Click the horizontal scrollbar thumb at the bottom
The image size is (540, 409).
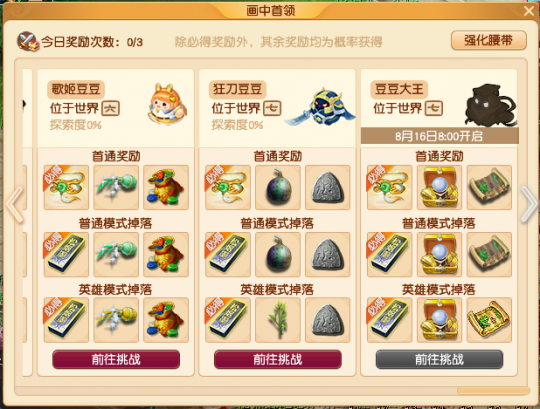coord(493,390)
